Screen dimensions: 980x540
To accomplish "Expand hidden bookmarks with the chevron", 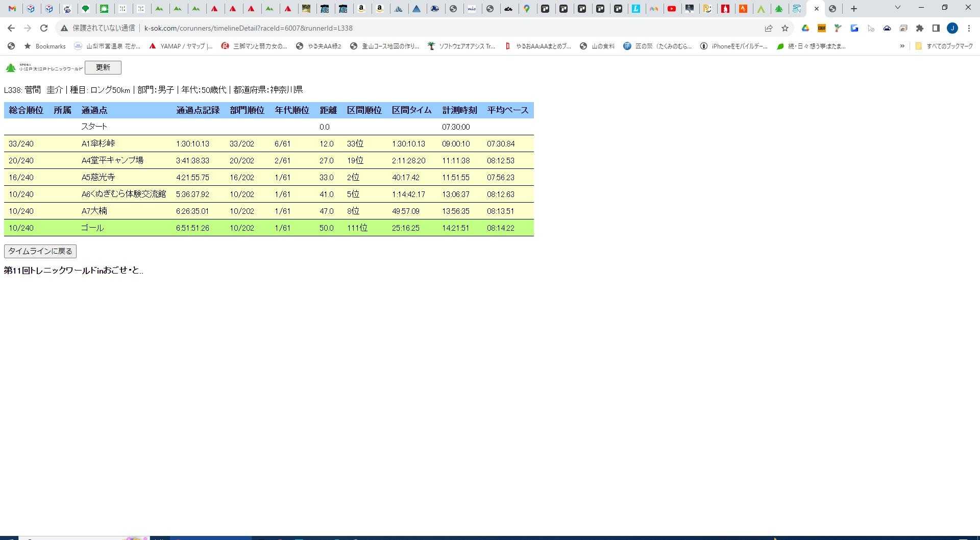I will point(902,46).
